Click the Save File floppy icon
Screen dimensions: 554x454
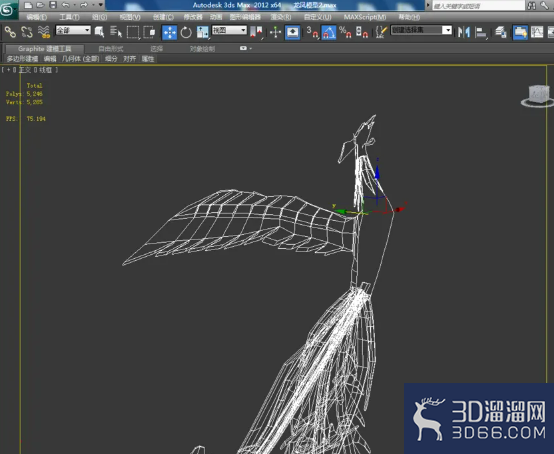(53, 5)
